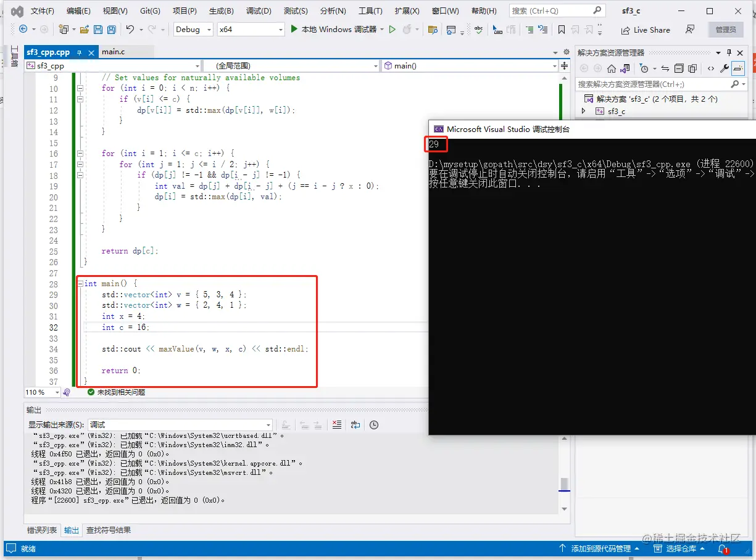Viewport: 756px width, 560px height.
Task: Click the Save All toolbar icon
Action: [111, 30]
